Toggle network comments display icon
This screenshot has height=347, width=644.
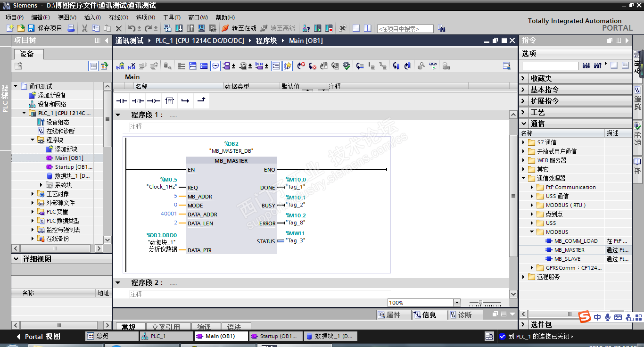coord(215,66)
